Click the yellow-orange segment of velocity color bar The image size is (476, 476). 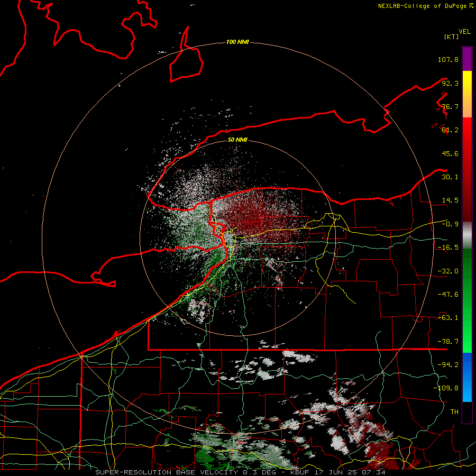(x=467, y=94)
